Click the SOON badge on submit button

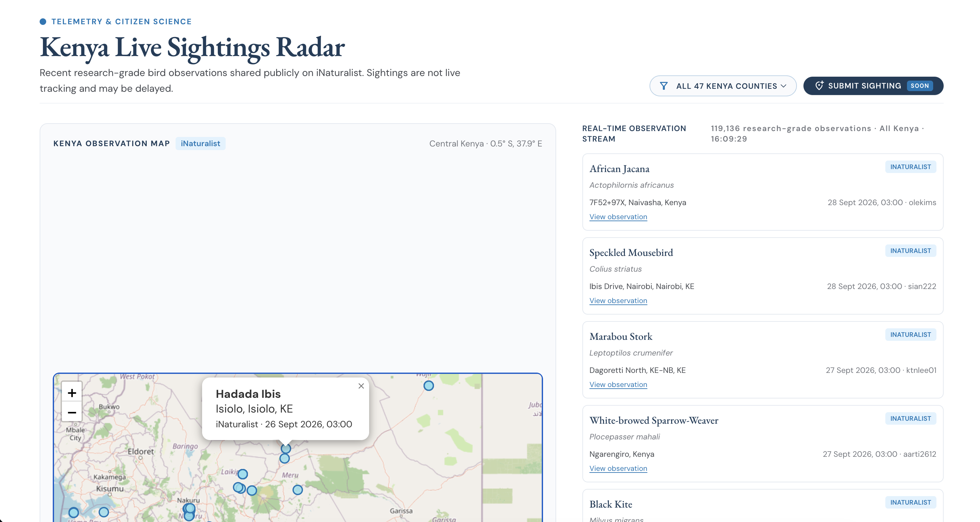pyautogui.click(x=919, y=86)
